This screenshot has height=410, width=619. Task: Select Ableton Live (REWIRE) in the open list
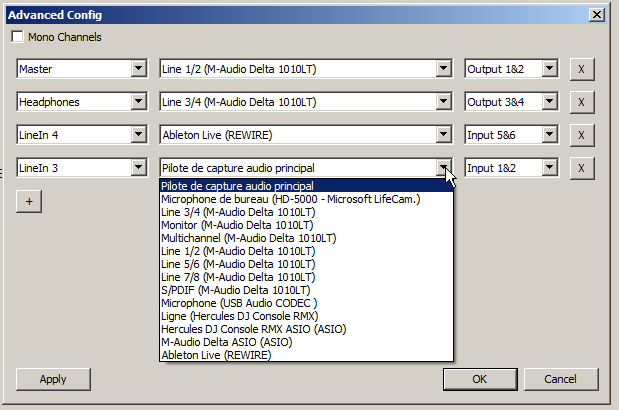306,355
